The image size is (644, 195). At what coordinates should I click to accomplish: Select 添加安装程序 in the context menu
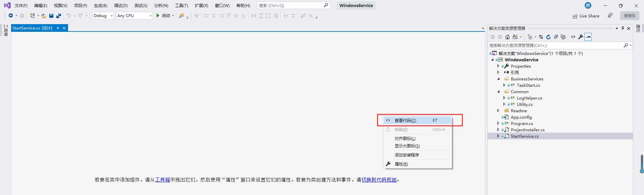(418, 155)
